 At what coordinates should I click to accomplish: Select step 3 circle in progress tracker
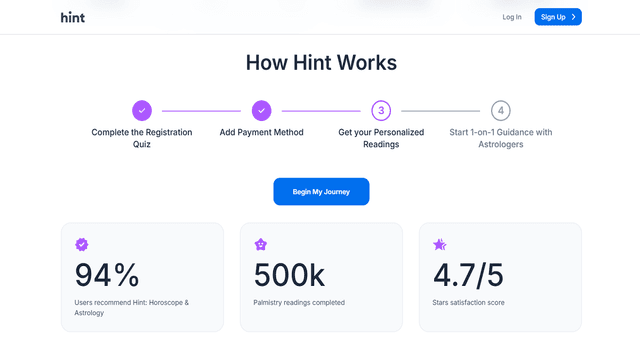click(381, 111)
